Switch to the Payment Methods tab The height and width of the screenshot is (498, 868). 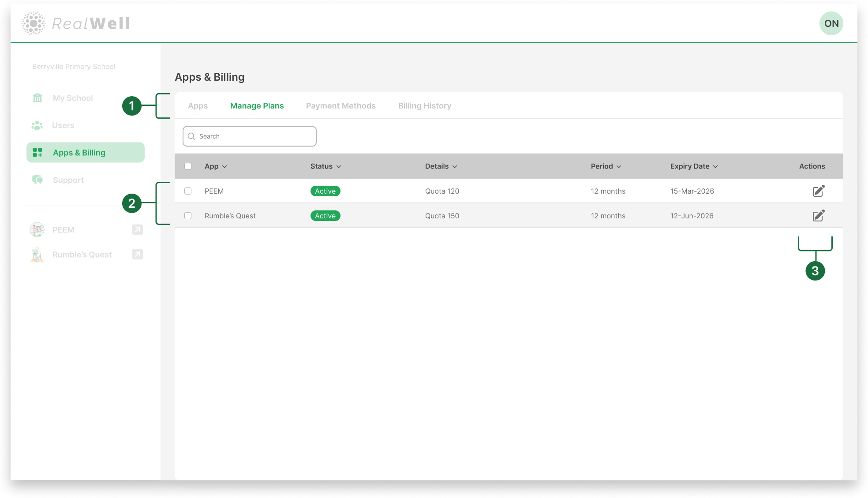[340, 105]
